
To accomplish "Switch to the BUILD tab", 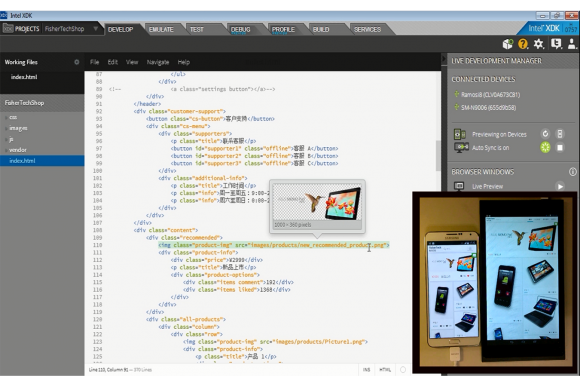I will (321, 29).
